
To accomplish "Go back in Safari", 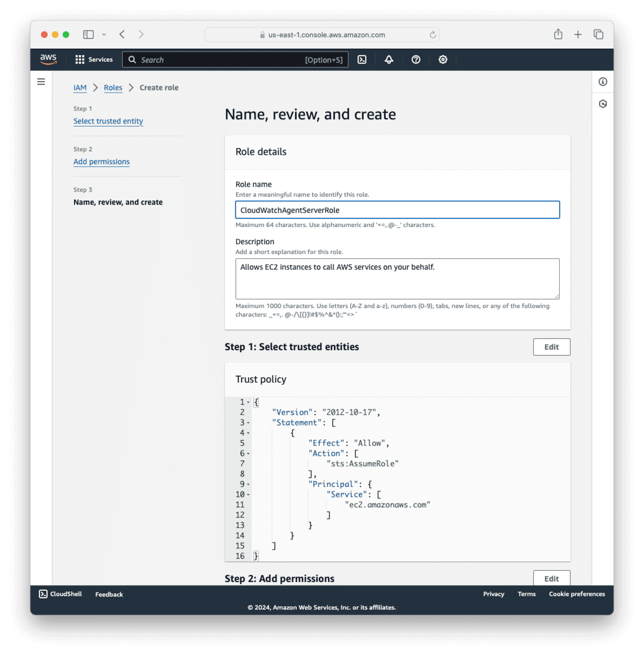I will click(122, 35).
